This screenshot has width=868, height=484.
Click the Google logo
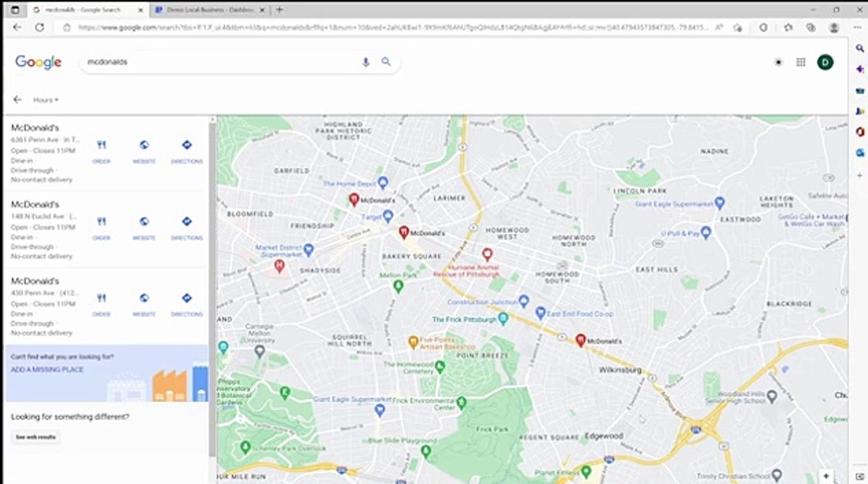pyautogui.click(x=38, y=62)
